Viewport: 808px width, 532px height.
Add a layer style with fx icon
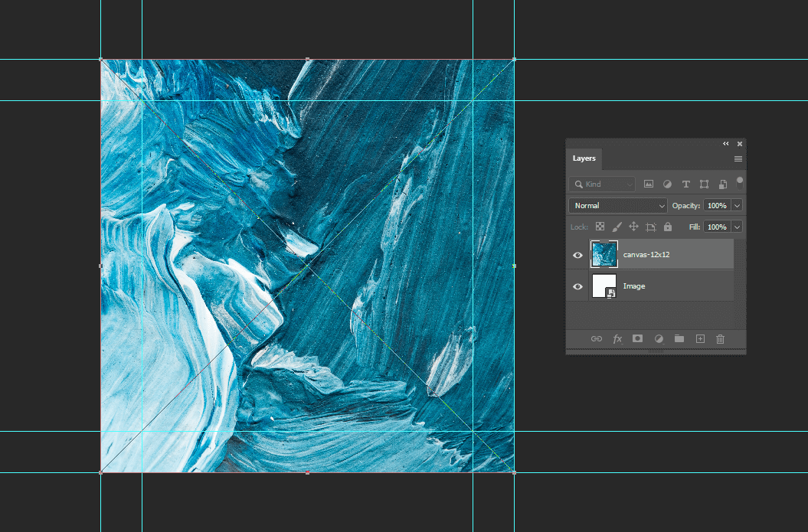coord(617,338)
